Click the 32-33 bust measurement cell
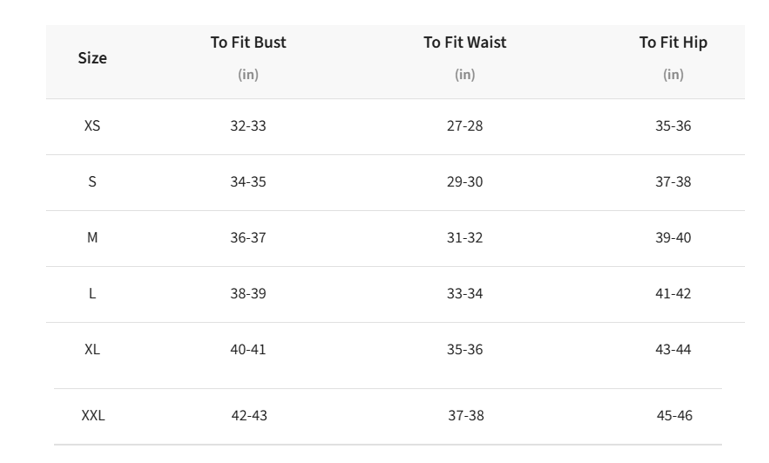 pyautogui.click(x=248, y=126)
